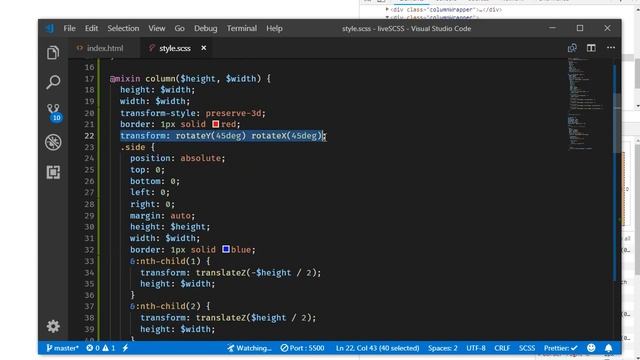
Task: Open the Extensions panel
Action: pos(53,172)
